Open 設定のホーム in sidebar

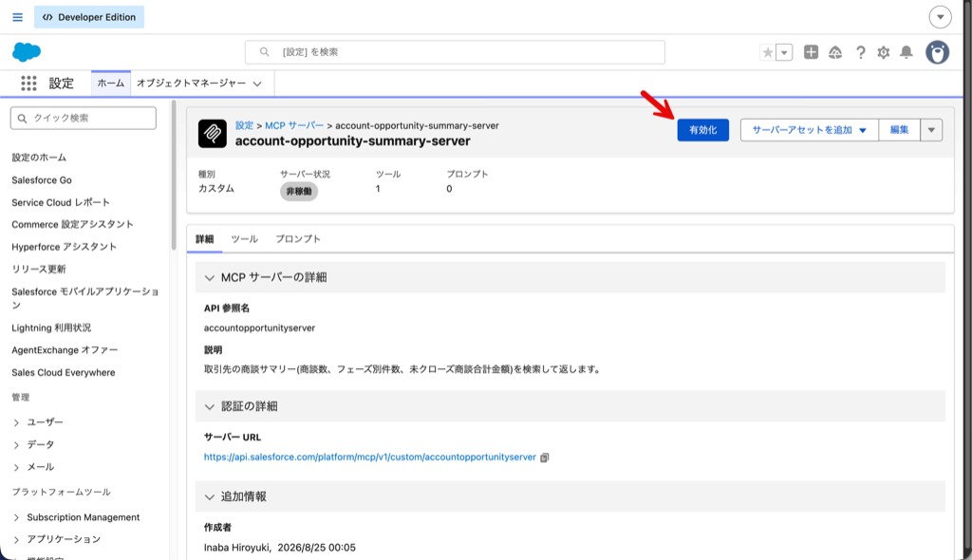coord(38,158)
